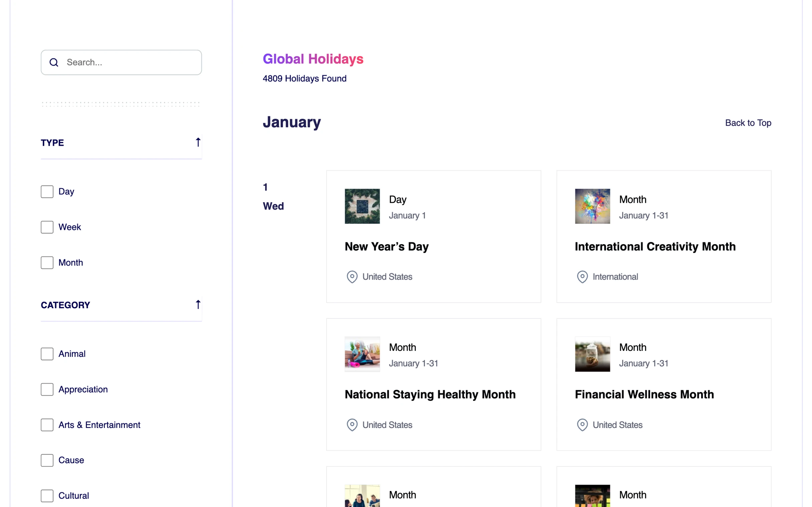Check the Week filter checkbox
Screen dimensions: 812x507
(47, 227)
